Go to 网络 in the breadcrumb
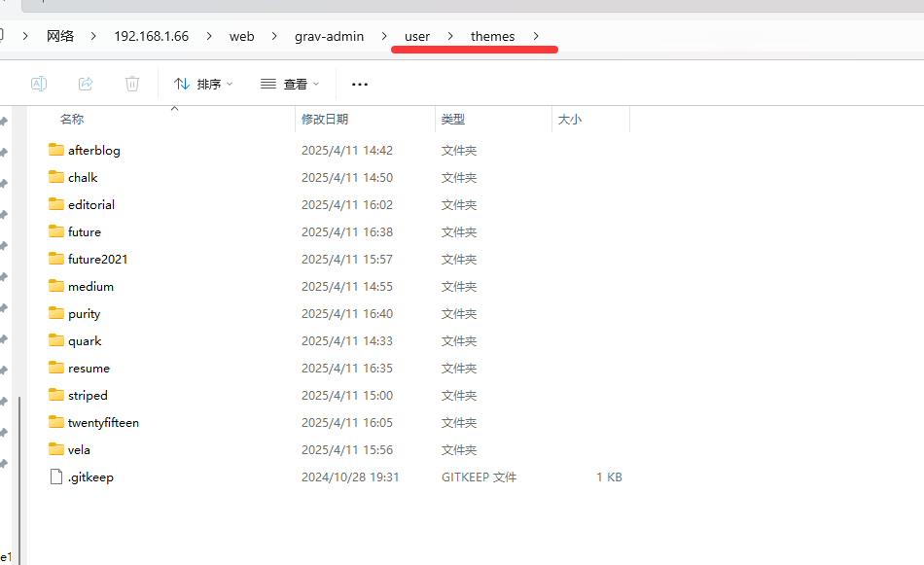Viewport: 924px width, 565px height. (60, 36)
